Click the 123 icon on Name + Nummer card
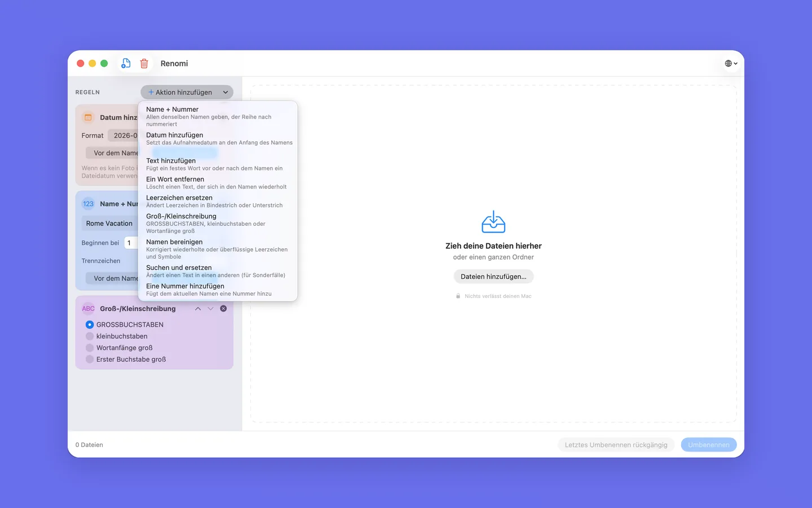The height and width of the screenshot is (508, 812). click(89, 204)
